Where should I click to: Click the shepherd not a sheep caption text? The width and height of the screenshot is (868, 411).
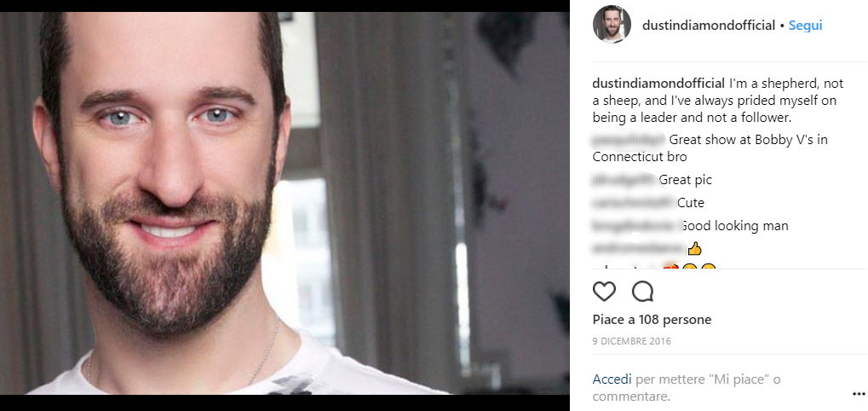(718, 101)
